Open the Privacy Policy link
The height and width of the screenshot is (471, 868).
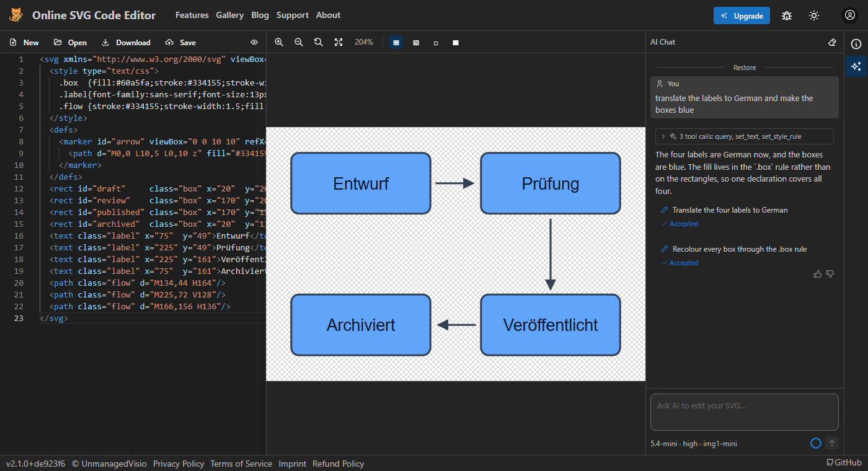click(179, 464)
